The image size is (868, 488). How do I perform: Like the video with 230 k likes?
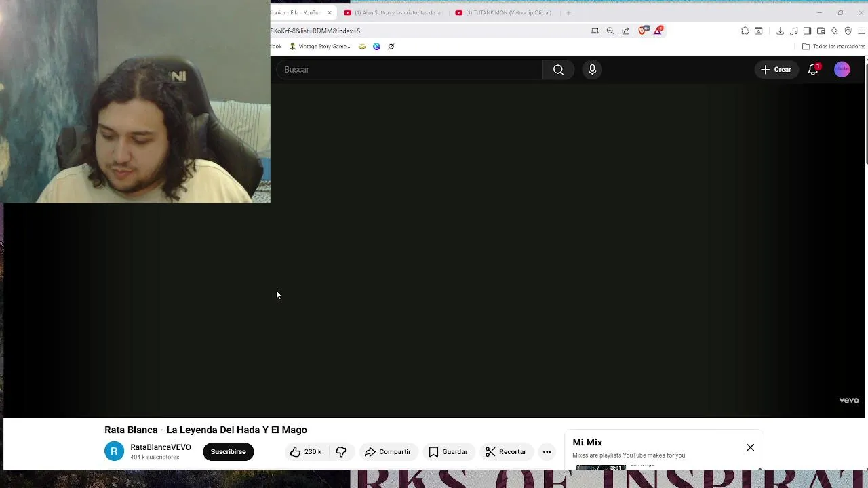click(307, 451)
